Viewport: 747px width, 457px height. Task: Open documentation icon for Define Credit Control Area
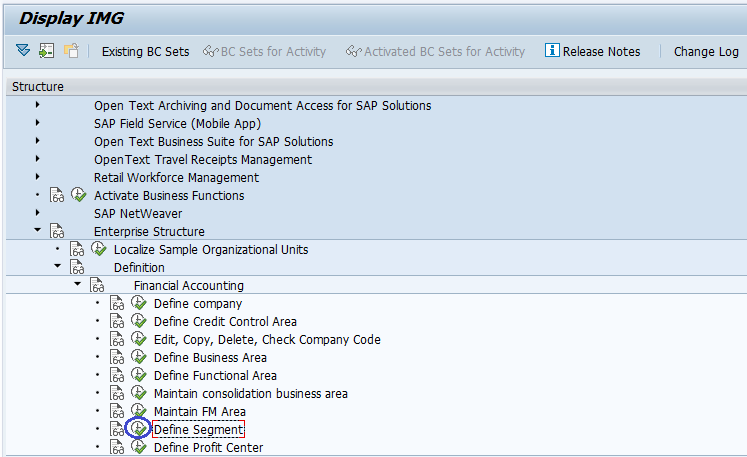117,321
